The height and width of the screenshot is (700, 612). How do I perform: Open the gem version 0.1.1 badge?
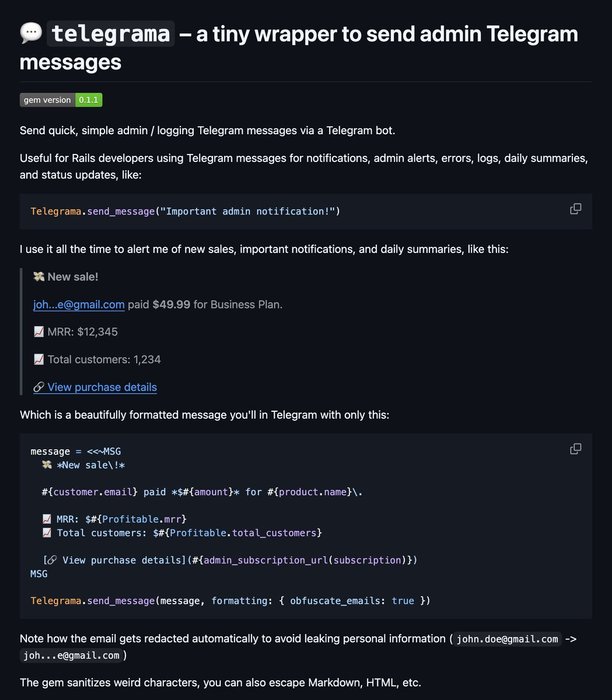[x=61, y=100]
